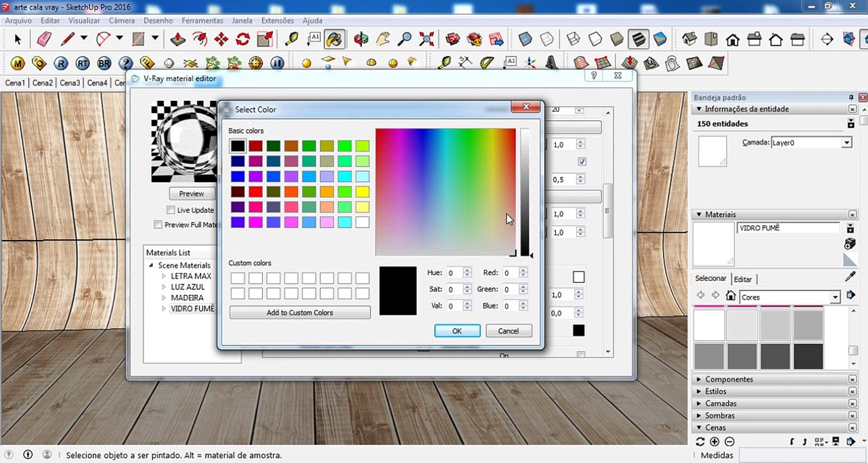This screenshot has width=868, height=463.
Task: Close the Informações da entidade panel
Action: [852, 109]
